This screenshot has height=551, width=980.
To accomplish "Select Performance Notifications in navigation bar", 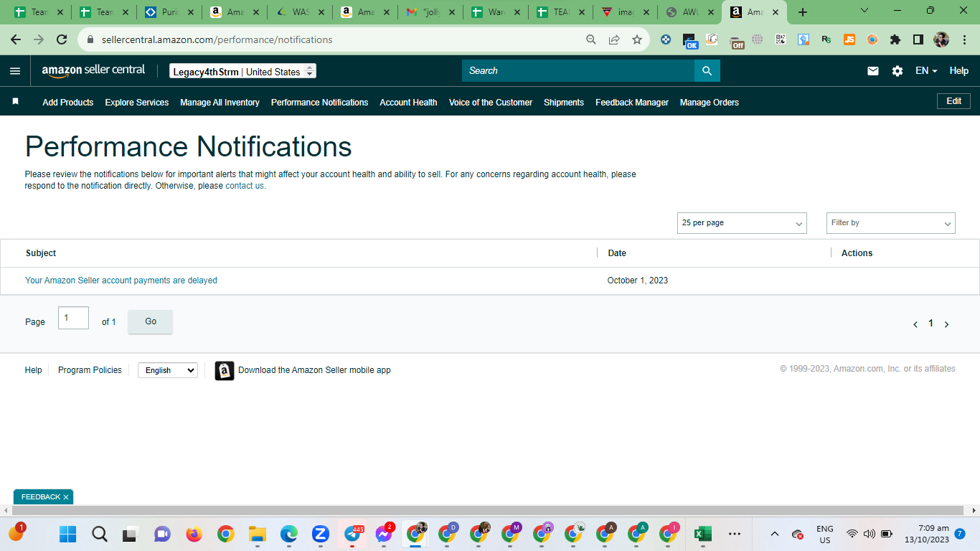I will coord(319,103).
